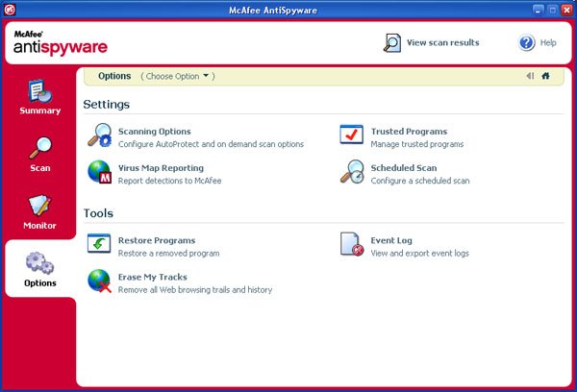Click the View scan results magnifier icon
577x392 pixels.
point(392,43)
